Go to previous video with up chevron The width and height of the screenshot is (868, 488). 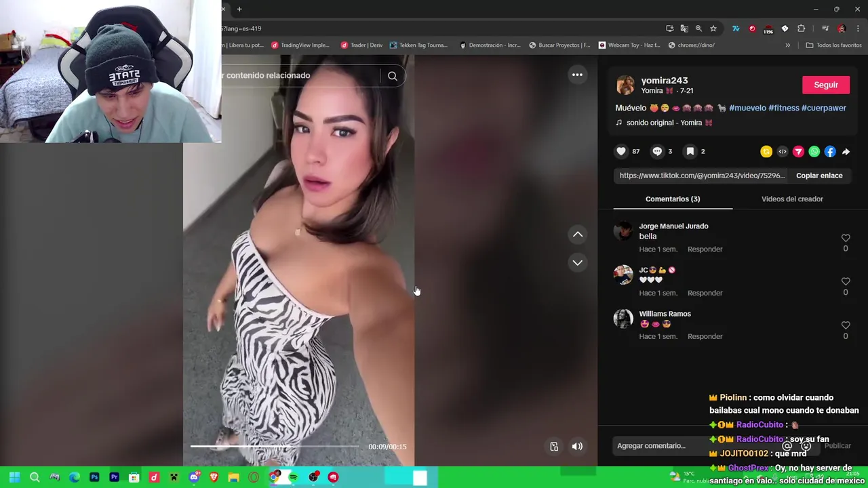[578, 235]
